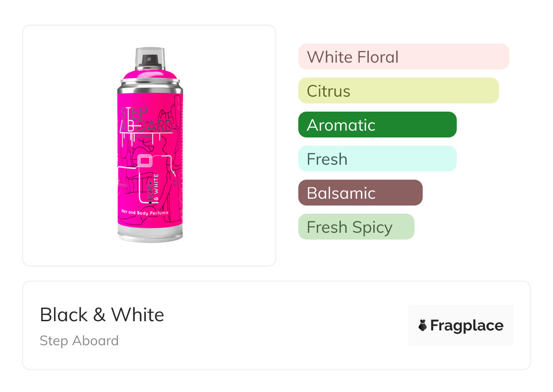
Task: Select the Citrus accord bar
Action: 398,91
